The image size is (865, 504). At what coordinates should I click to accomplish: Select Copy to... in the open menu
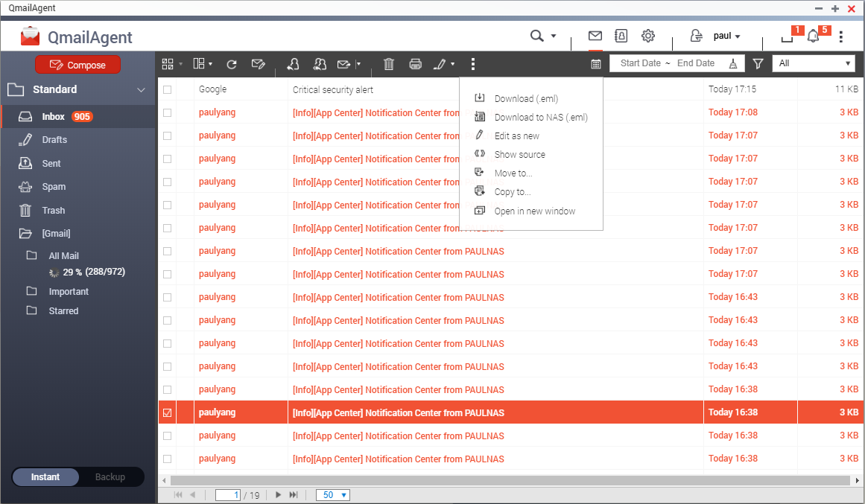512,191
